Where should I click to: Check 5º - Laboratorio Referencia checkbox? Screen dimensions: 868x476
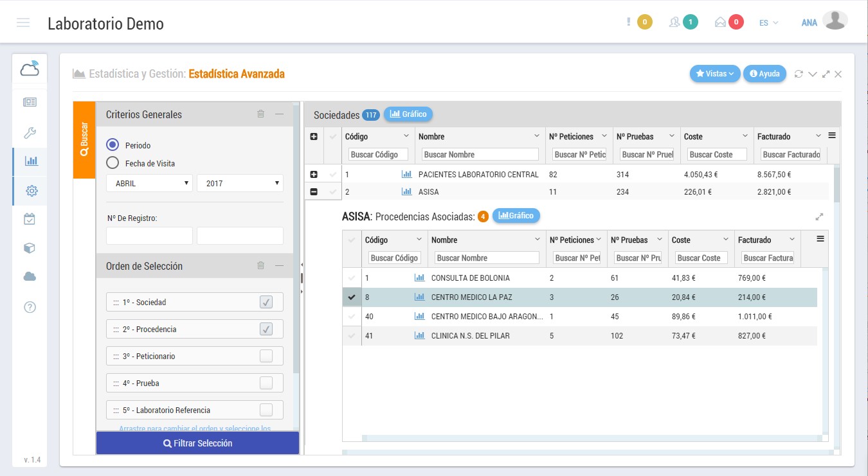266,410
